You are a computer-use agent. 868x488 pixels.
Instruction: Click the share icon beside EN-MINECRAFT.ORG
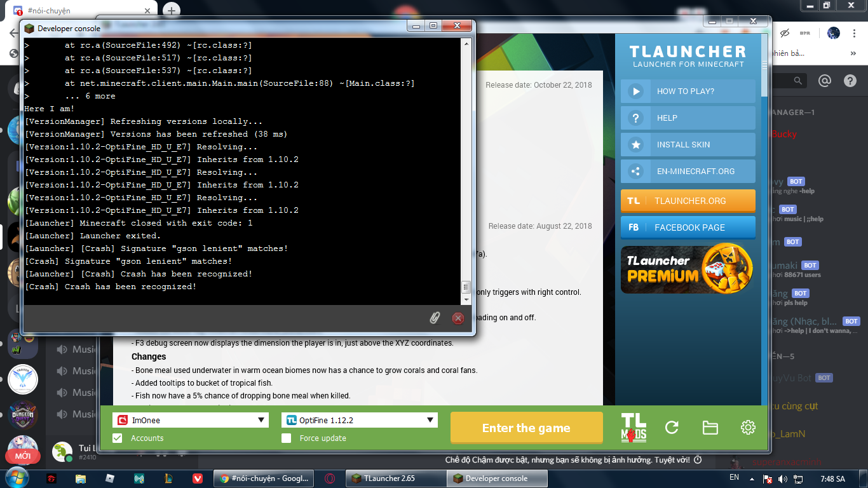[635, 172]
